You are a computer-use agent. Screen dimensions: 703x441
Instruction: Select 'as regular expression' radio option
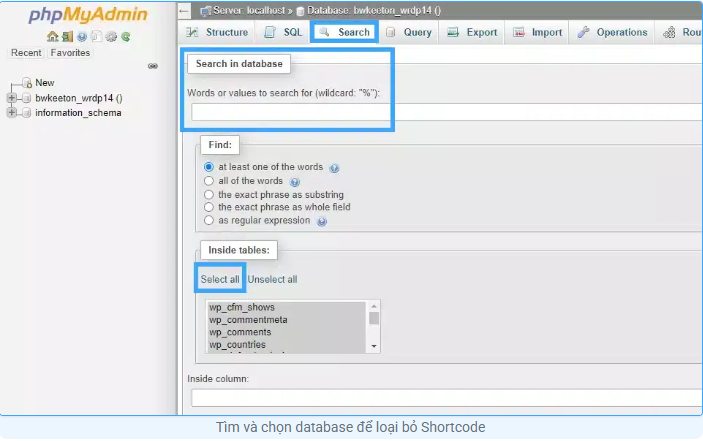[x=209, y=220]
